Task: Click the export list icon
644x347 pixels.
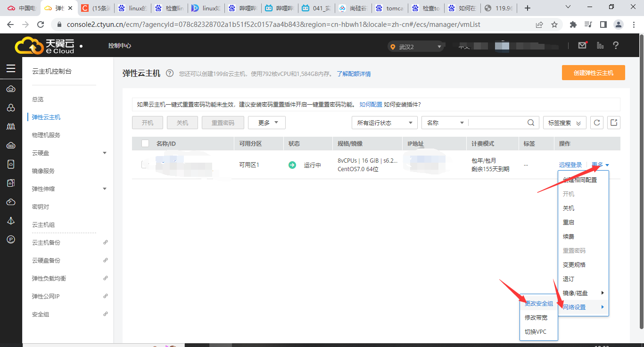Action: (x=614, y=123)
